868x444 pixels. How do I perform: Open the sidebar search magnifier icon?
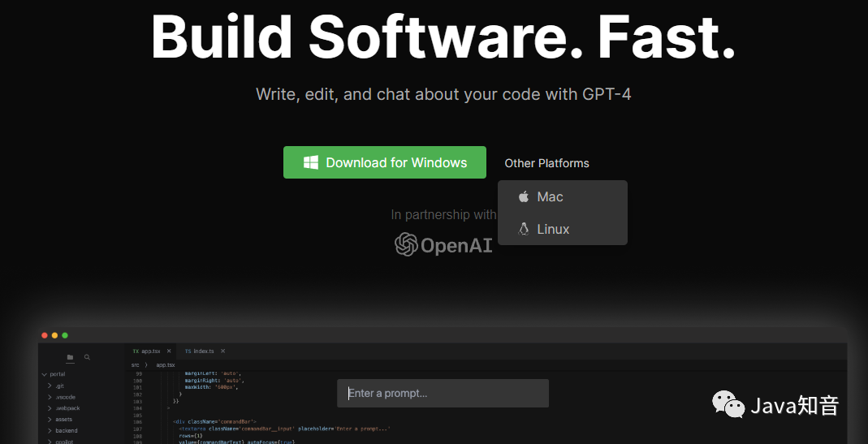coord(87,358)
